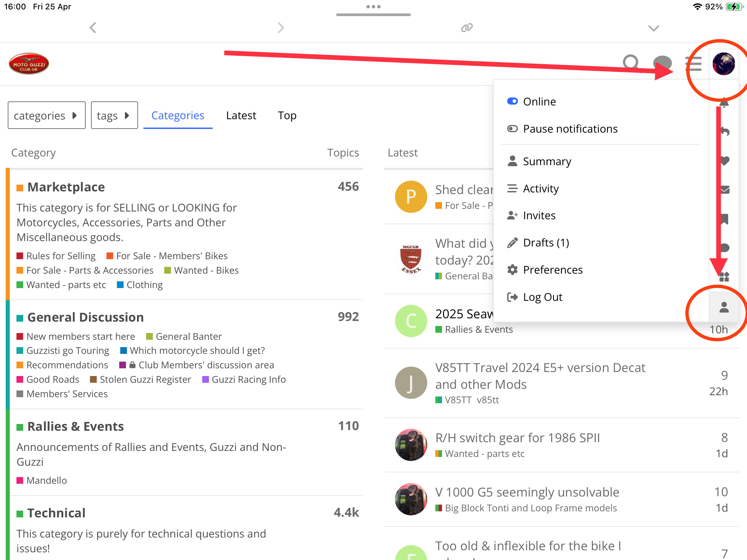
Task: Open the bookmarks icon in user panel
Action: tap(724, 219)
